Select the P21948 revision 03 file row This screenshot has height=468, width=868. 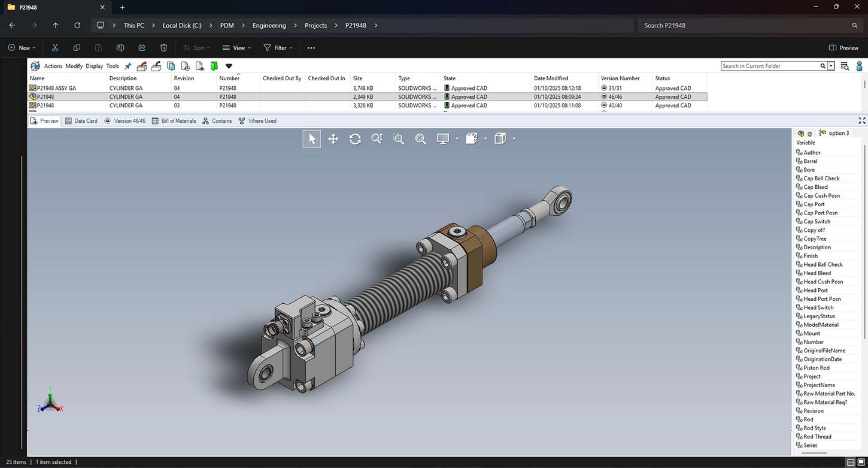point(368,105)
